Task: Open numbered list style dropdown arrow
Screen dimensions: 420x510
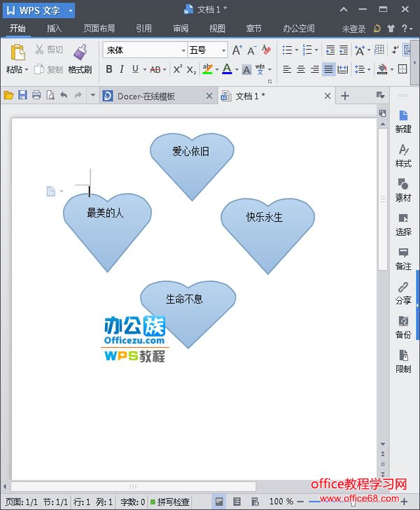Action: coord(316,50)
